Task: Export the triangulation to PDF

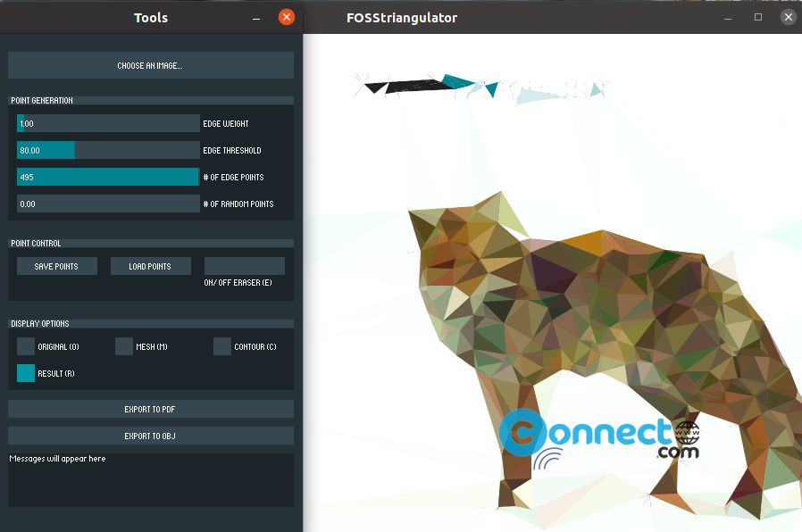Action: [150, 409]
